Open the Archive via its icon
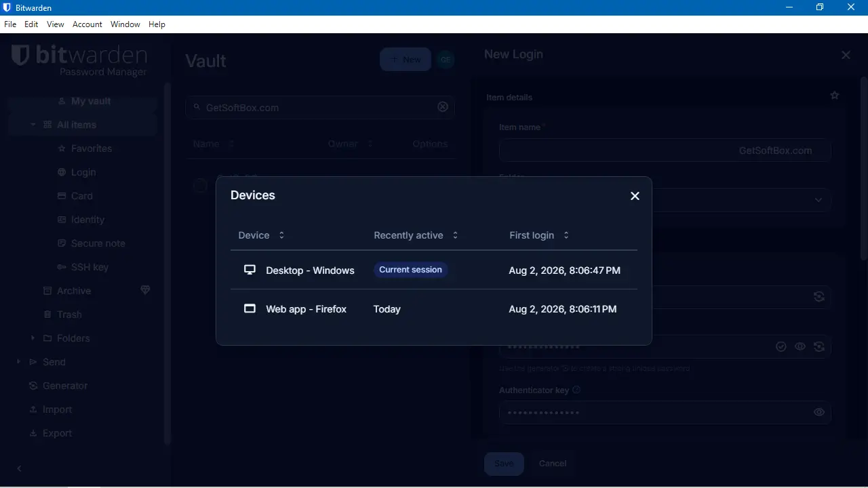 pyautogui.click(x=47, y=291)
